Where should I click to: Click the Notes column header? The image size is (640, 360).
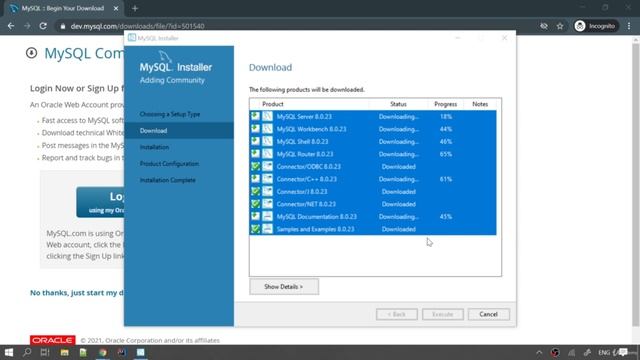pos(480,104)
